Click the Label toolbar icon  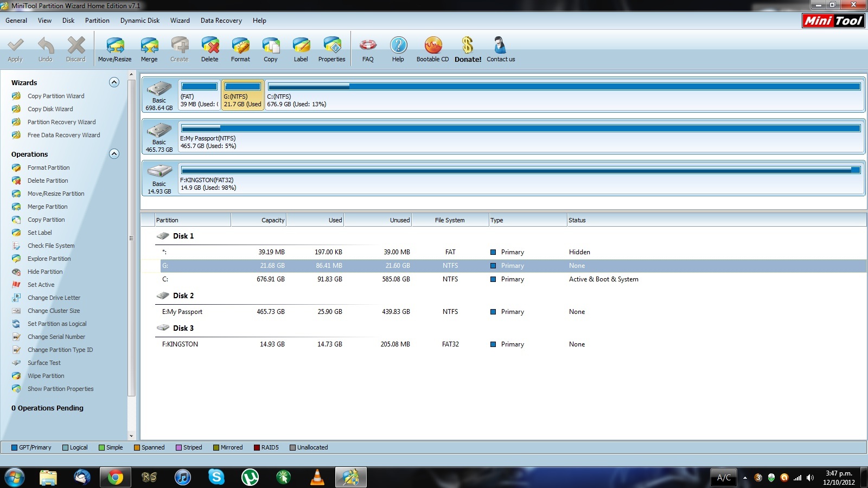point(301,49)
